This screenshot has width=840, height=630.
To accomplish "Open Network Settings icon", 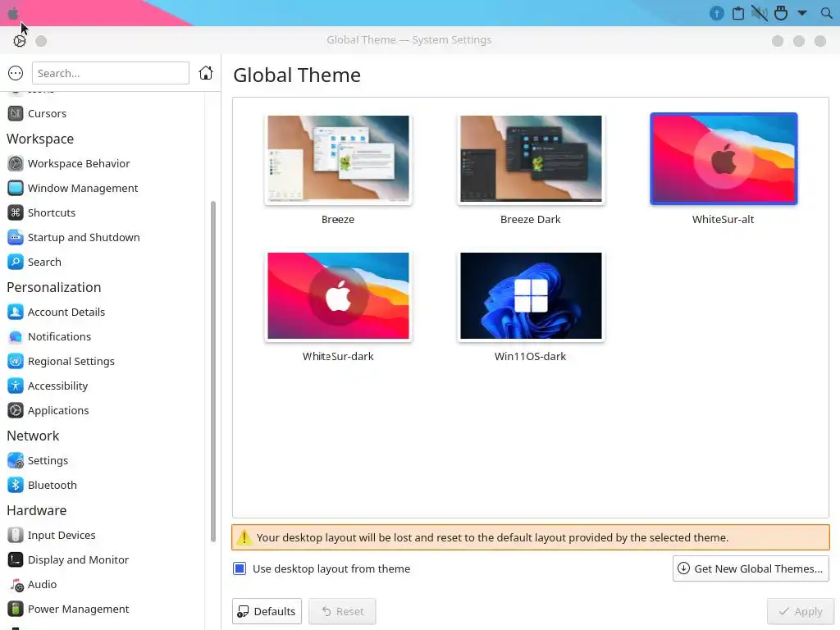I will (x=16, y=460).
